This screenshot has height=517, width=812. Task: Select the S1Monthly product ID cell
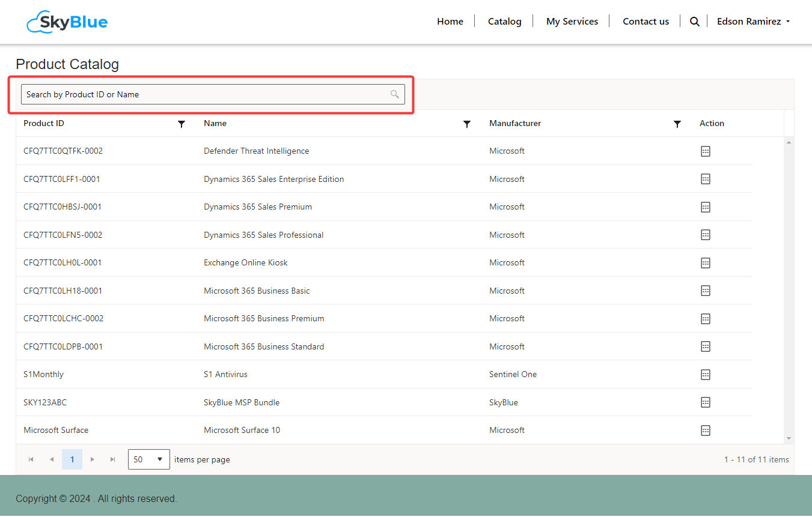[43, 375]
